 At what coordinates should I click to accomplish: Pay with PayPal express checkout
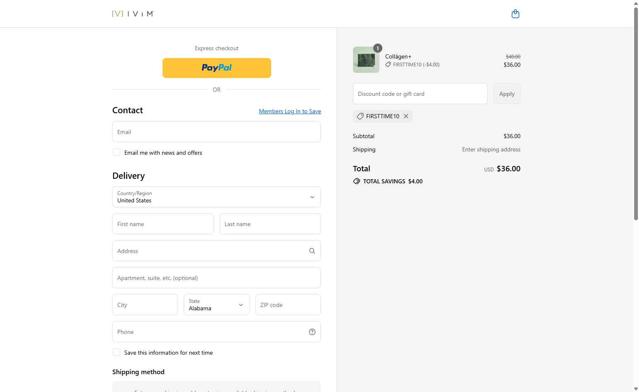tap(216, 68)
